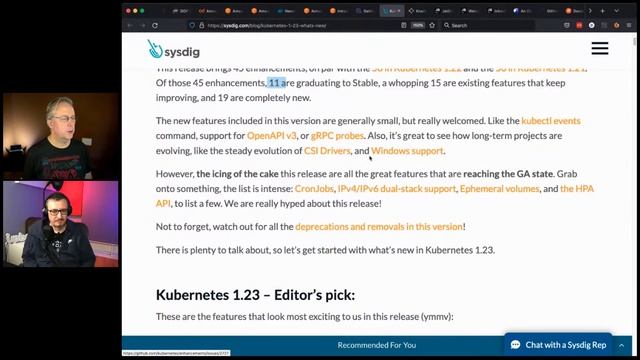The image size is (640, 360).
Task: Open IPv4/IPv6 dual-stack support link
Action: pyautogui.click(x=396, y=189)
